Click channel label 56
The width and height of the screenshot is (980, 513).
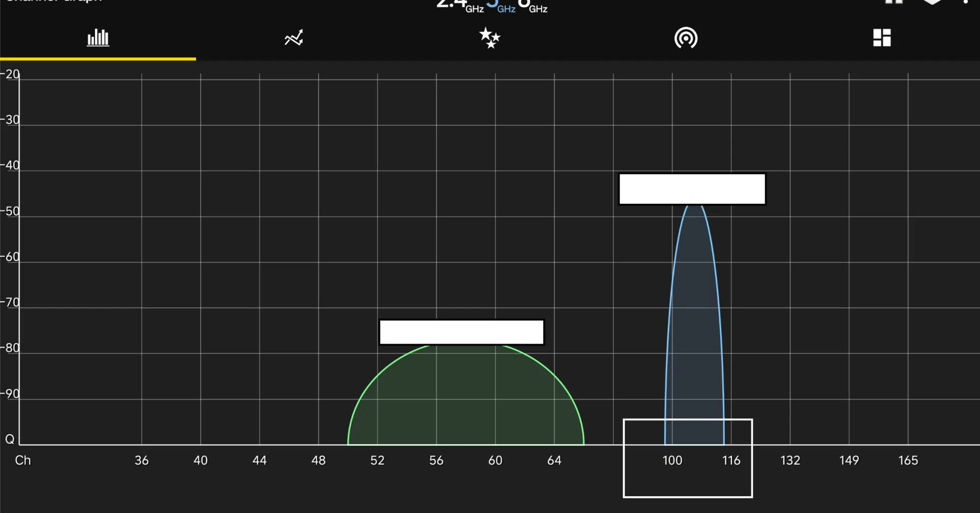click(x=436, y=460)
